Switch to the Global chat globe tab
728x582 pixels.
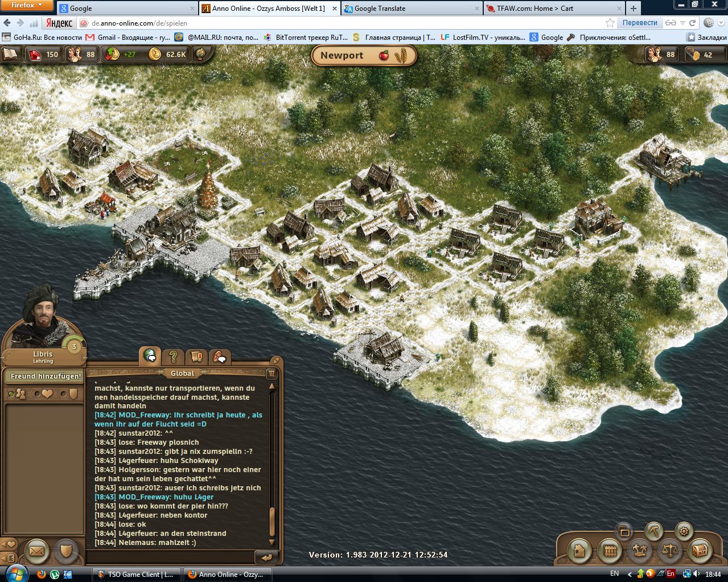pyautogui.click(x=150, y=356)
